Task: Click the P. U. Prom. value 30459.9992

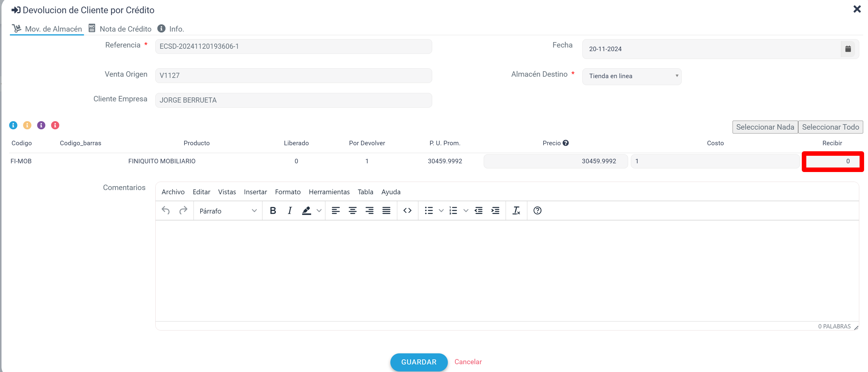Action: click(x=445, y=161)
